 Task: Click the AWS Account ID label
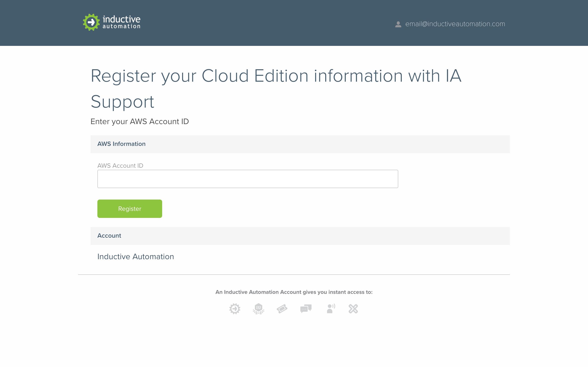[x=120, y=166]
